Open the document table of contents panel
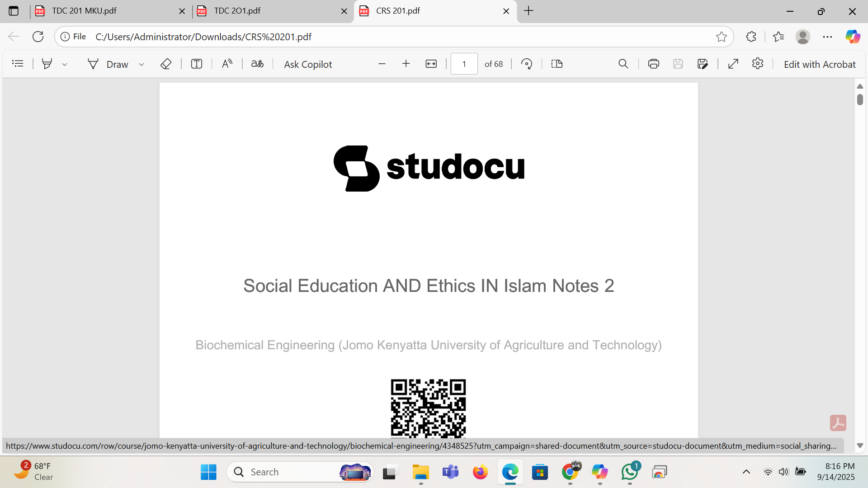Viewport: 868px width, 488px height. point(18,64)
